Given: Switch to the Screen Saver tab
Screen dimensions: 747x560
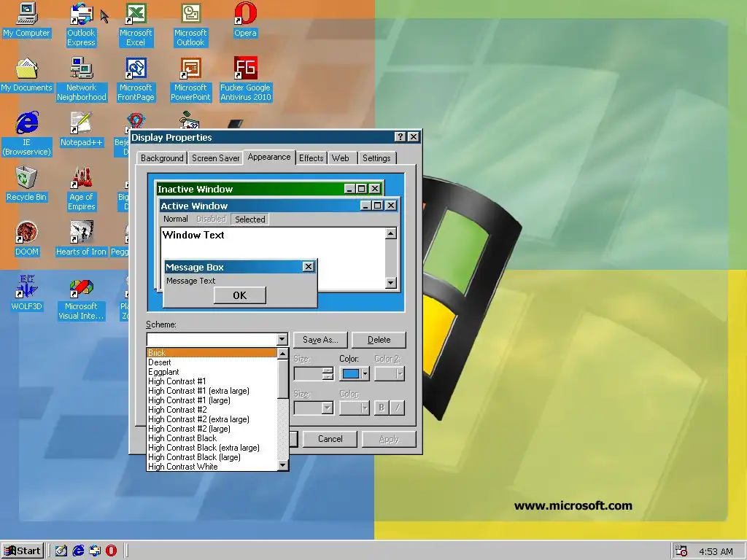Looking at the screenshot, I should pyautogui.click(x=215, y=158).
